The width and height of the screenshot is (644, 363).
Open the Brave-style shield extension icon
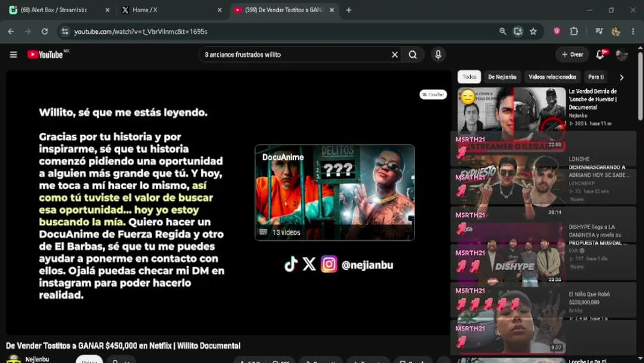tap(557, 31)
